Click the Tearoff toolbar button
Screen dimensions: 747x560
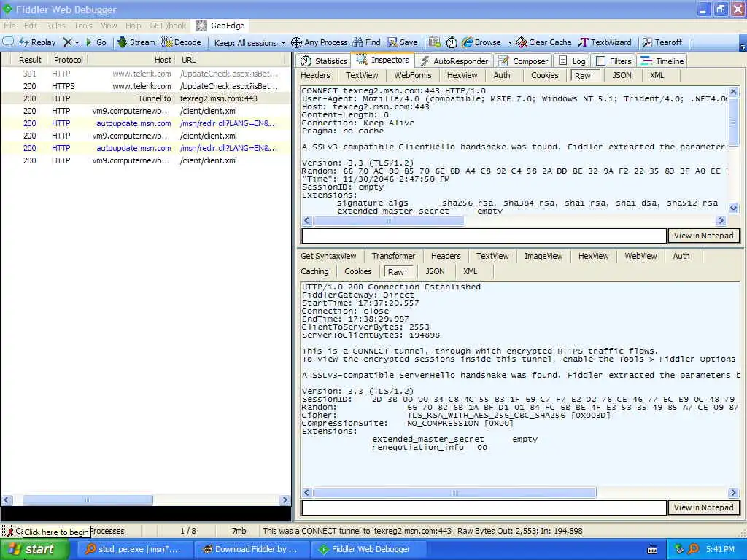click(662, 42)
